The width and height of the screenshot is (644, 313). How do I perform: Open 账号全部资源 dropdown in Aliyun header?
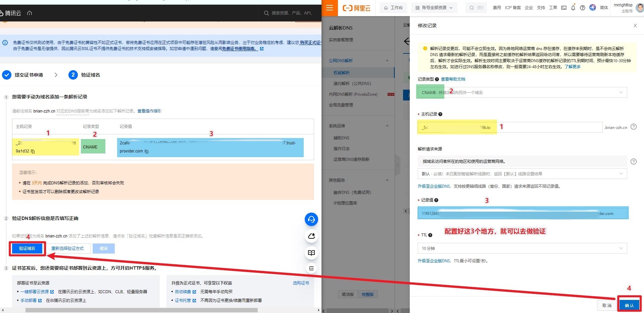point(434,8)
